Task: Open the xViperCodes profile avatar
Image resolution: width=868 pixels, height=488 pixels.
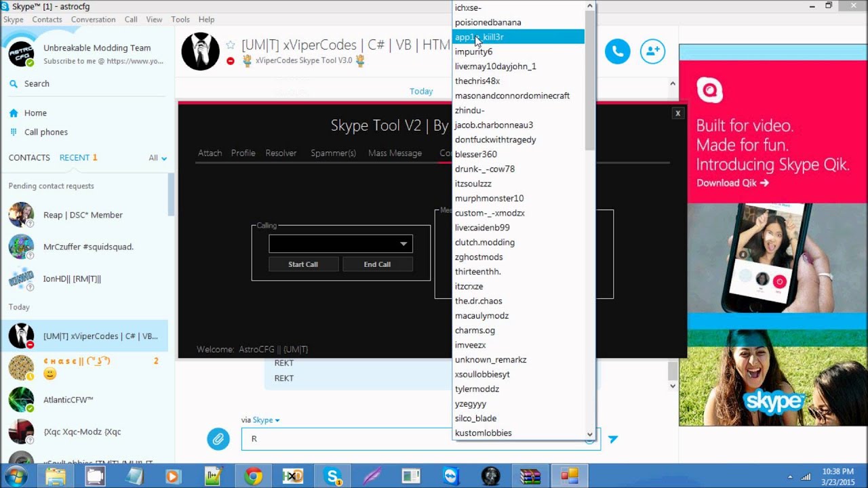Action: coord(201,51)
